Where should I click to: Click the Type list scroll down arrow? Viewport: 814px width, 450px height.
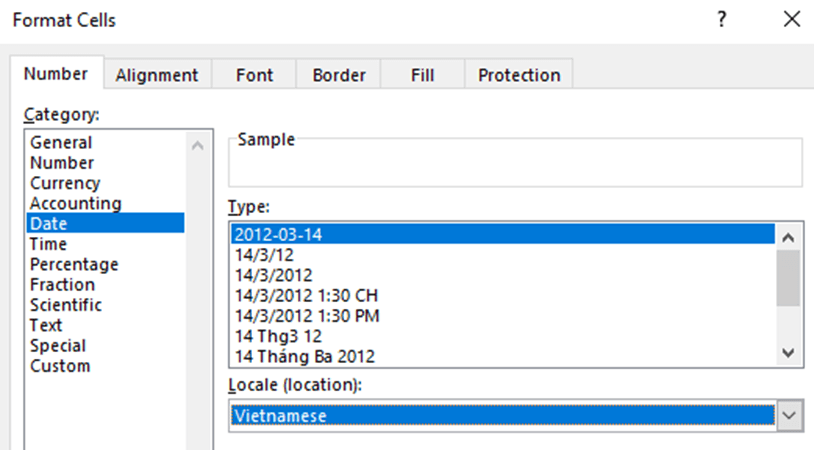tap(788, 353)
